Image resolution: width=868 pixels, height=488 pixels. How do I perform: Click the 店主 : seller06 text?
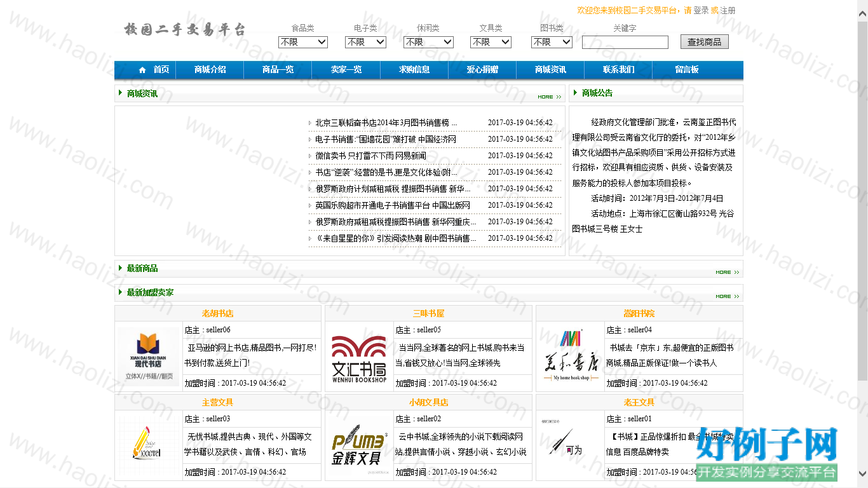tap(207, 330)
